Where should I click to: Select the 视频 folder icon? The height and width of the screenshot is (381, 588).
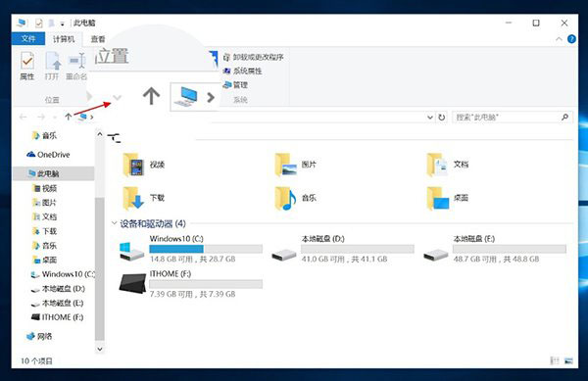tap(132, 165)
